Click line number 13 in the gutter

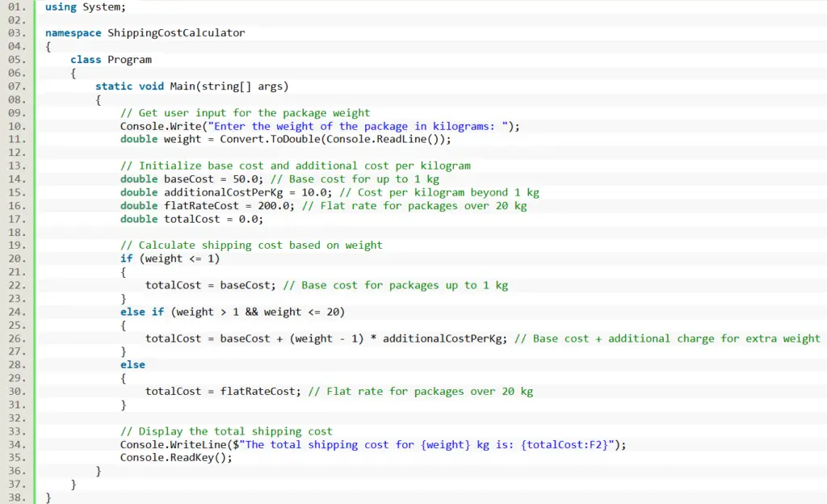pos(15,166)
